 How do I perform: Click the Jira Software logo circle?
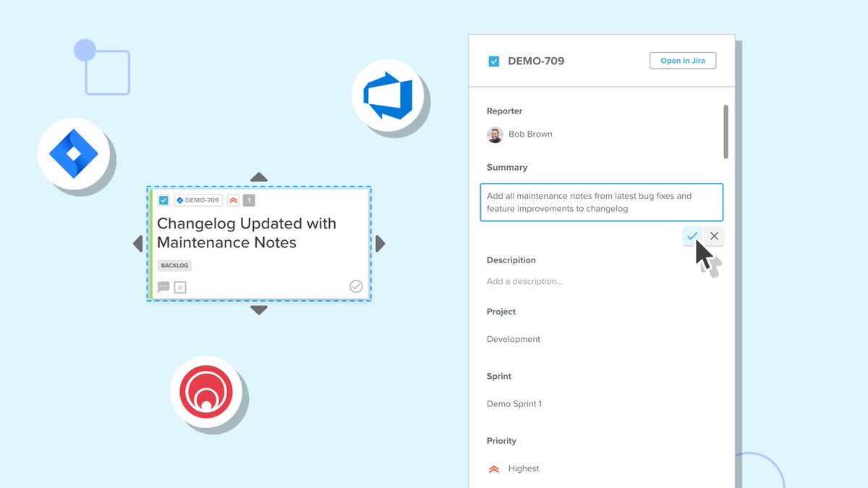click(73, 154)
